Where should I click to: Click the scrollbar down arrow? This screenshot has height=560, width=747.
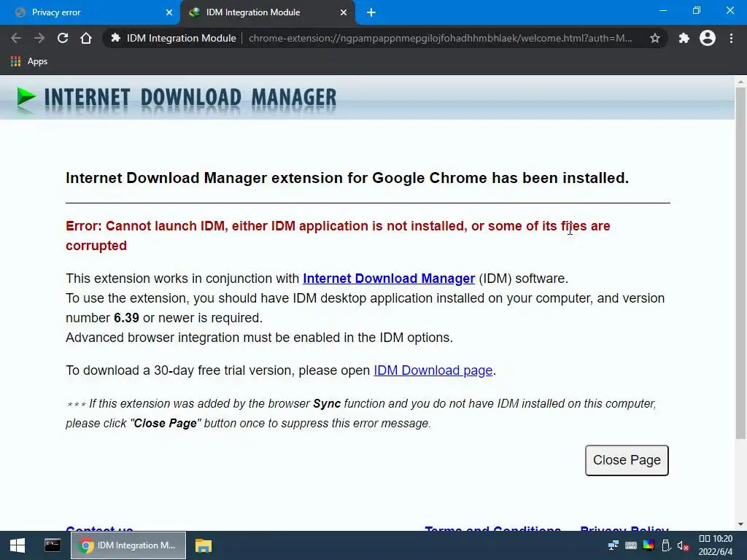coord(740,524)
